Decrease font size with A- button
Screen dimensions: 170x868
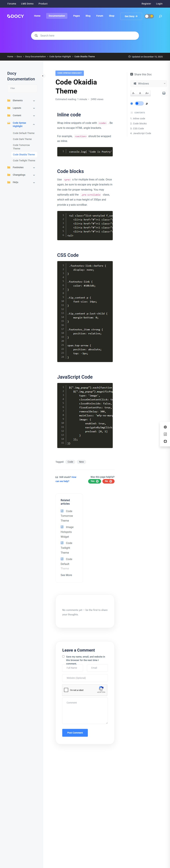click(x=134, y=93)
